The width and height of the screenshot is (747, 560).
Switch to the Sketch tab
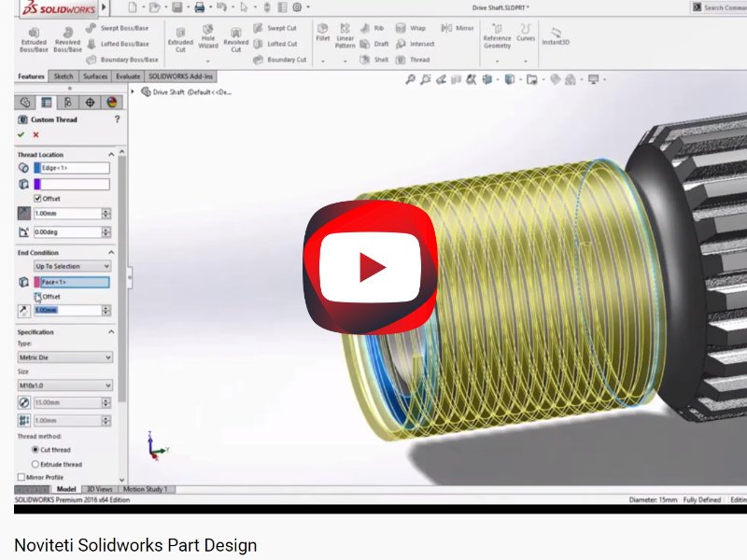(x=63, y=77)
